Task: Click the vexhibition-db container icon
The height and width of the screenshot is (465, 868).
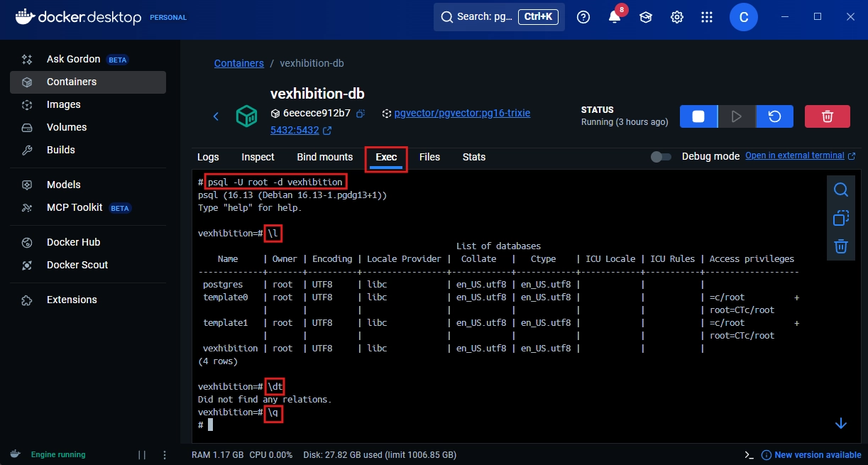Action: [x=246, y=116]
